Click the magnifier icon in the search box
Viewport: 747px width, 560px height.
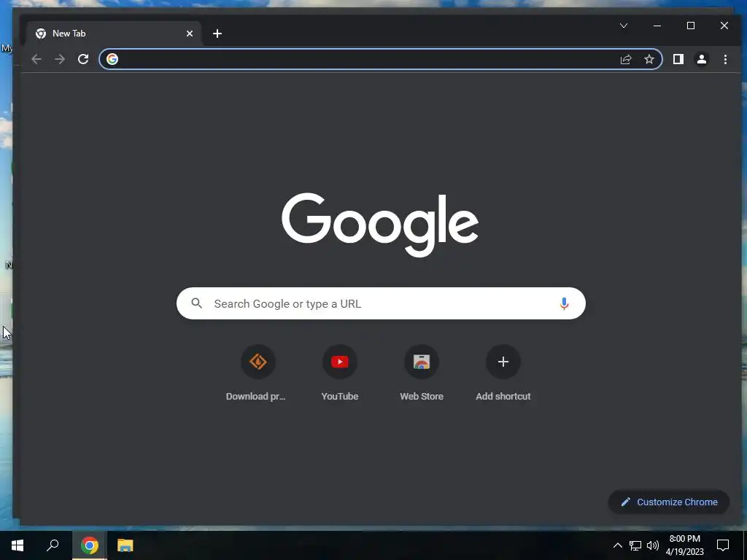(196, 303)
